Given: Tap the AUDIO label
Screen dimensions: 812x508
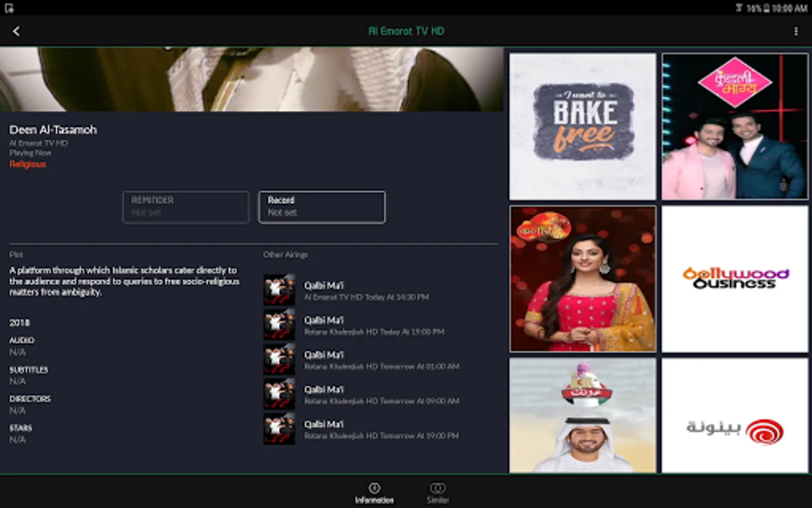Looking at the screenshot, I should 21,340.
